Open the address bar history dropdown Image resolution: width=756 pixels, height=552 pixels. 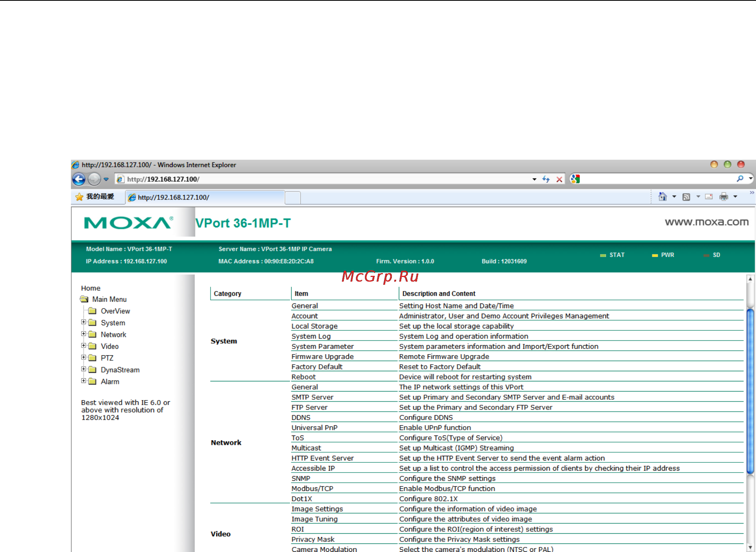pyautogui.click(x=534, y=179)
